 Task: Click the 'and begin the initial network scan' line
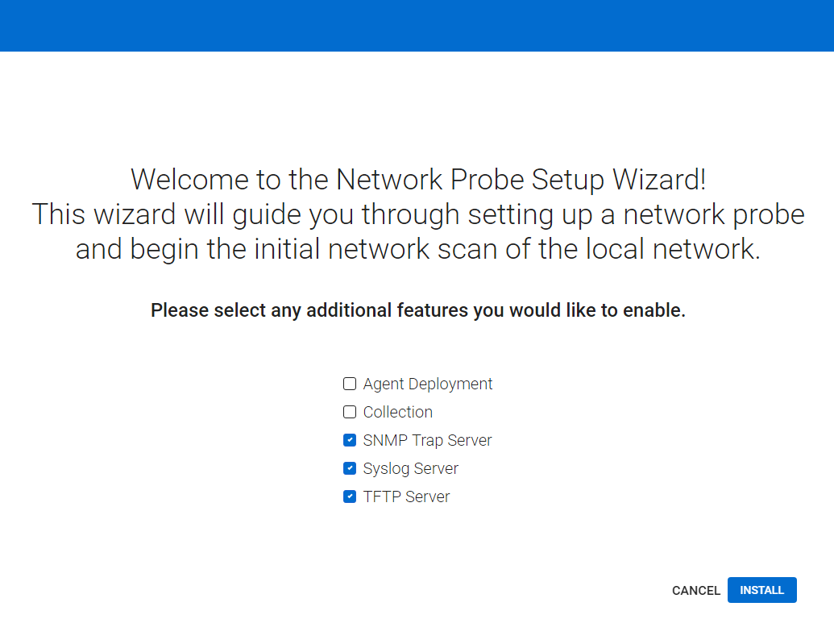click(417, 249)
